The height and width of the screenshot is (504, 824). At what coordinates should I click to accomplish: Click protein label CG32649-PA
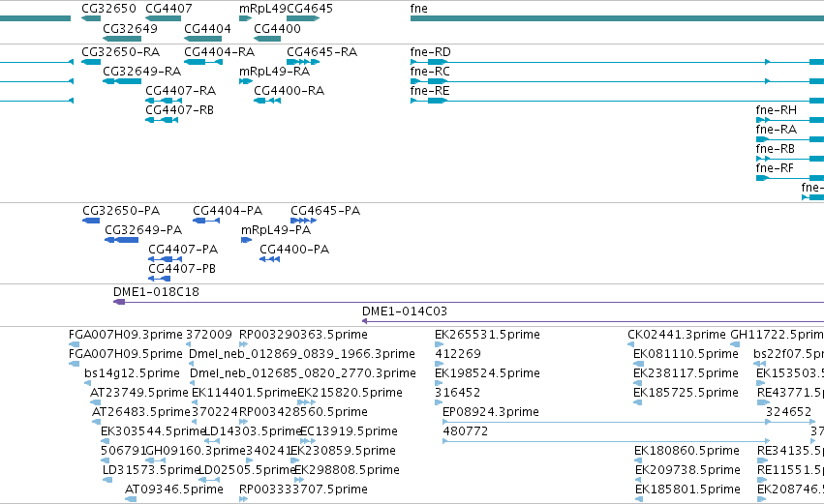pos(143,230)
